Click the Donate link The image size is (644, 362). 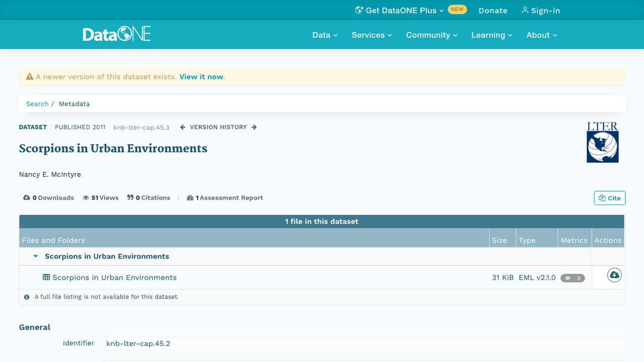tap(493, 10)
